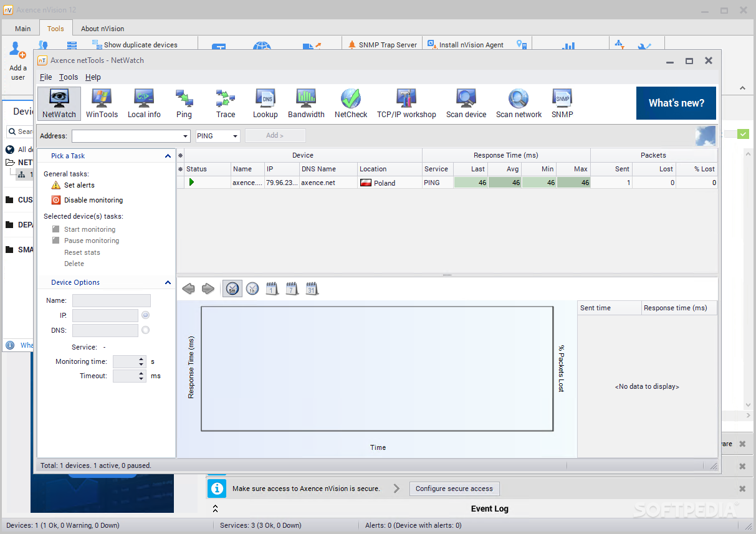The width and height of the screenshot is (756, 534).
Task: Open the SNMP tool
Action: click(562, 103)
